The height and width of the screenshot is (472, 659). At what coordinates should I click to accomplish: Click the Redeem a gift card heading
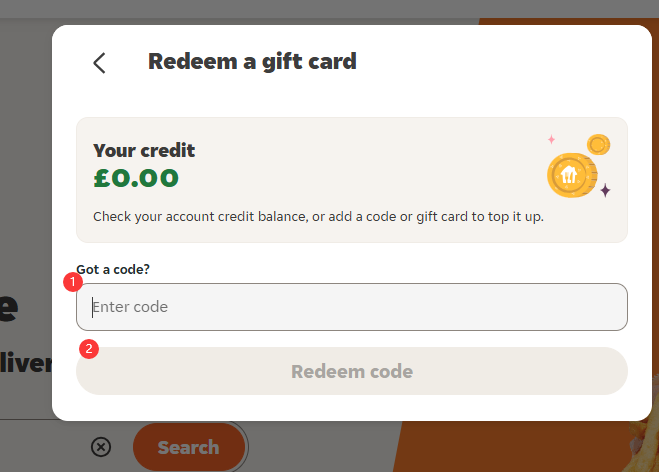[x=252, y=62]
